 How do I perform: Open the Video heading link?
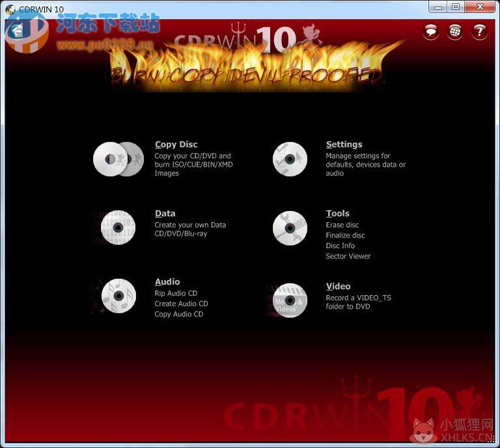(x=339, y=287)
